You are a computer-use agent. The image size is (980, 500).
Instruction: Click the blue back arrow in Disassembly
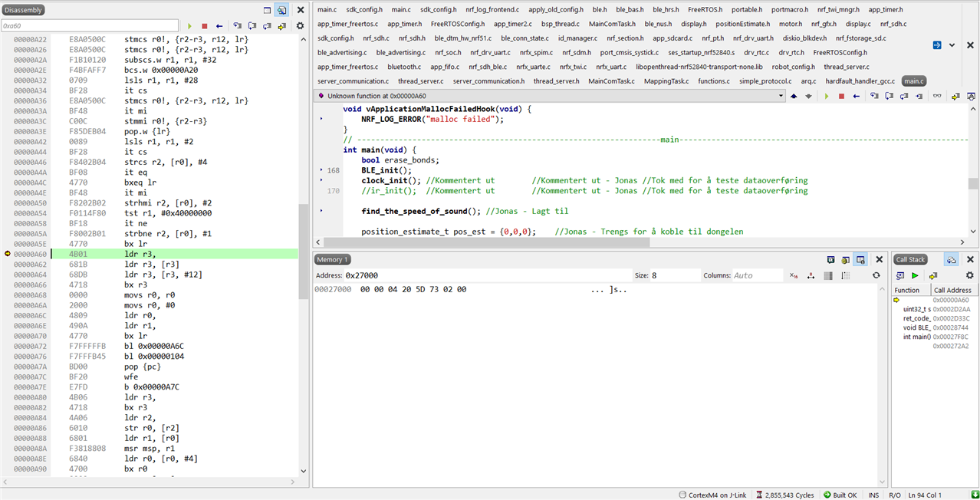[x=219, y=26]
